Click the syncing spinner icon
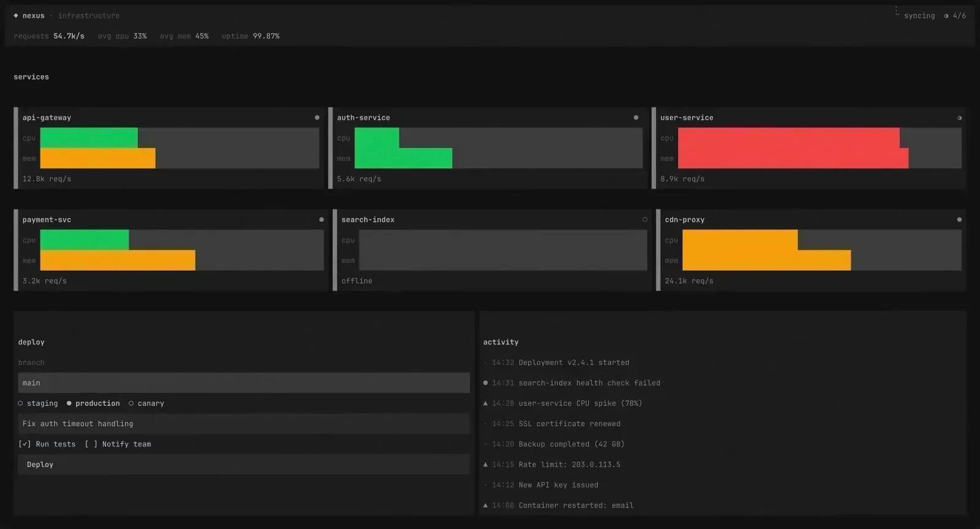The height and width of the screenshot is (529, 980). tap(897, 11)
